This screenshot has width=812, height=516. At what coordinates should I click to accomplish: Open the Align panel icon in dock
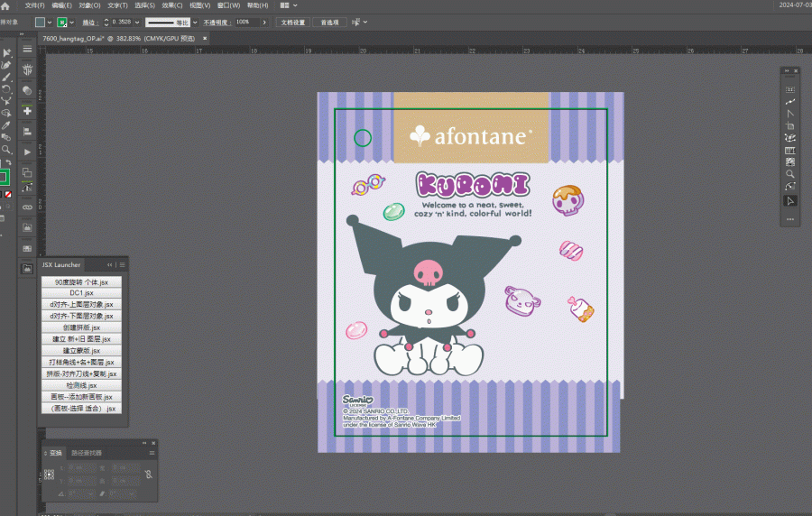click(x=27, y=132)
